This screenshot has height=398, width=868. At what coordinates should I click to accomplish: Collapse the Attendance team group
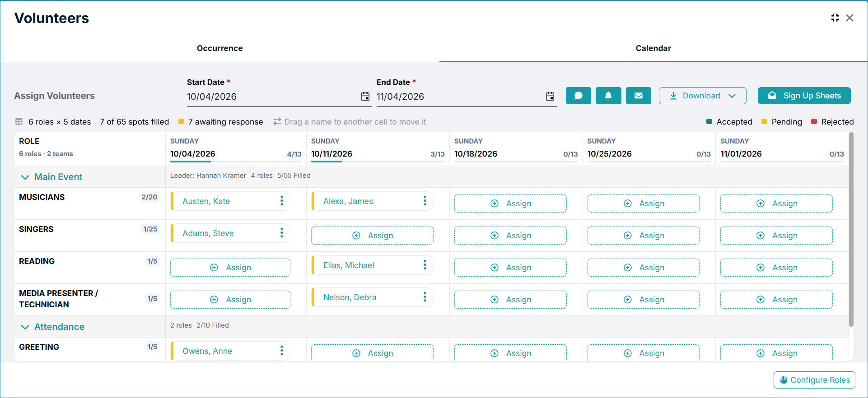pyautogui.click(x=25, y=327)
